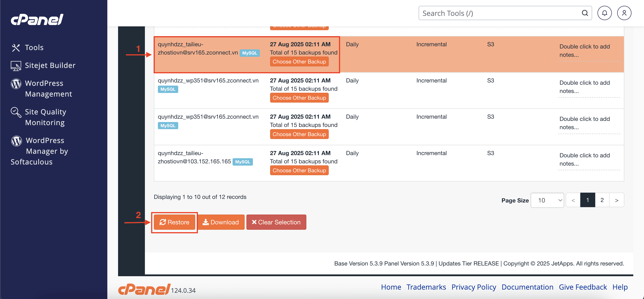Click the Site Quality Monitoring magnifier icon
Image resolution: width=644 pixels, height=299 pixels.
point(16,112)
